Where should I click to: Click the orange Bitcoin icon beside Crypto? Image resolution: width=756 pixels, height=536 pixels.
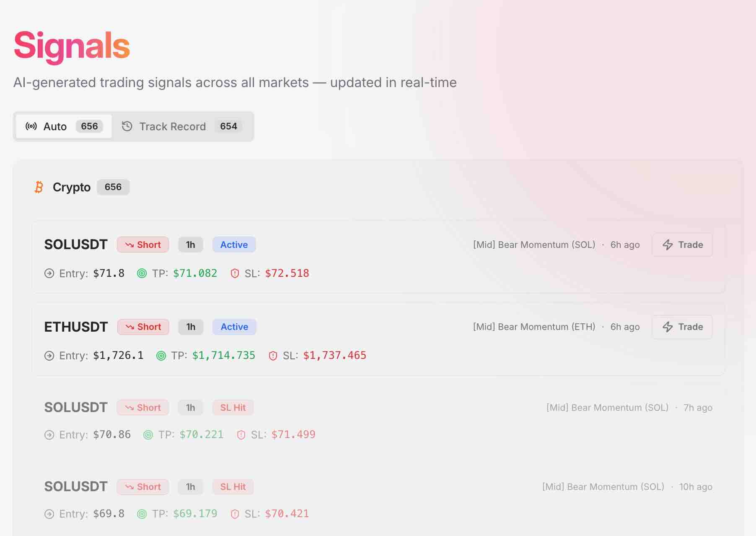click(x=39, y=187)
